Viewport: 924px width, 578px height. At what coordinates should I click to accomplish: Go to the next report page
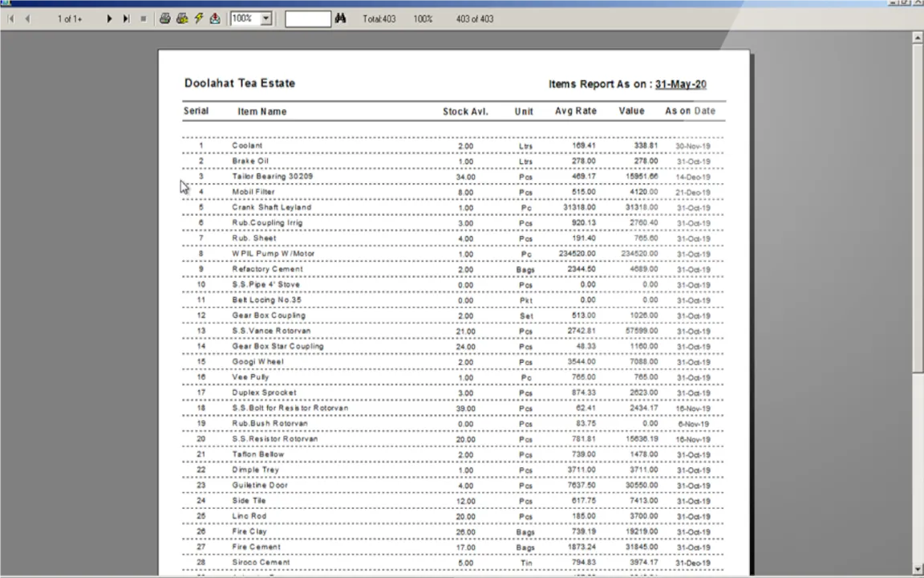pos(109,19)
